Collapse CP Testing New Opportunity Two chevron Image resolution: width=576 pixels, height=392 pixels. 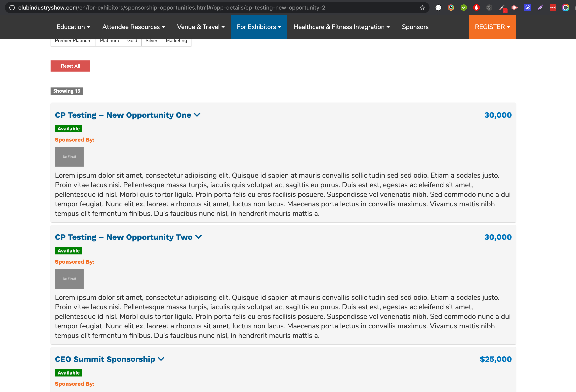198,237
